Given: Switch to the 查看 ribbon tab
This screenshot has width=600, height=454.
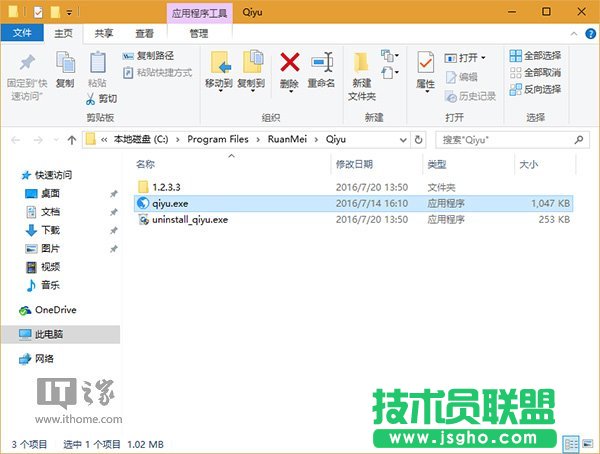Looking at the screenshot, I should pos(145,34).
